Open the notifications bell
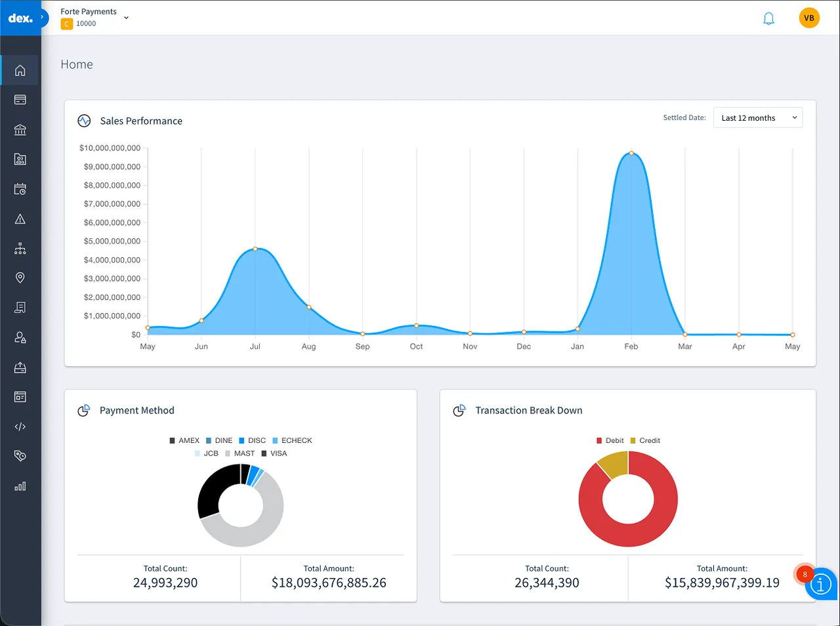Screen dimensions: 840x626 (x=768, y=18)
